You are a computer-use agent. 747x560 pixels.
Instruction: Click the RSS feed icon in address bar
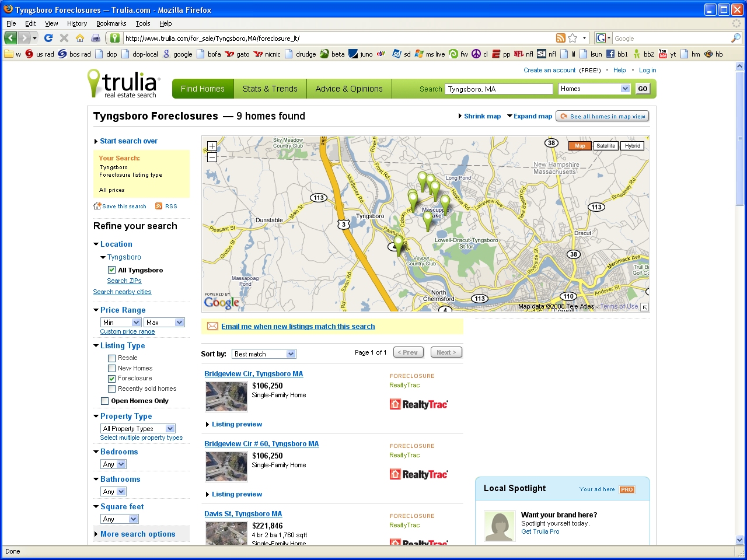pos(561,38)
